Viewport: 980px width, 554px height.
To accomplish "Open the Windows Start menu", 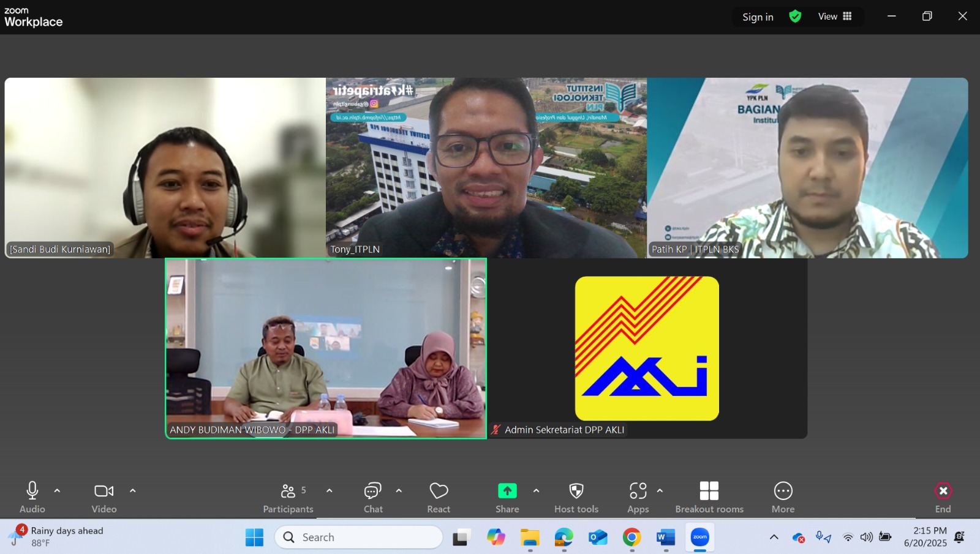I will (x=254, y=537).
